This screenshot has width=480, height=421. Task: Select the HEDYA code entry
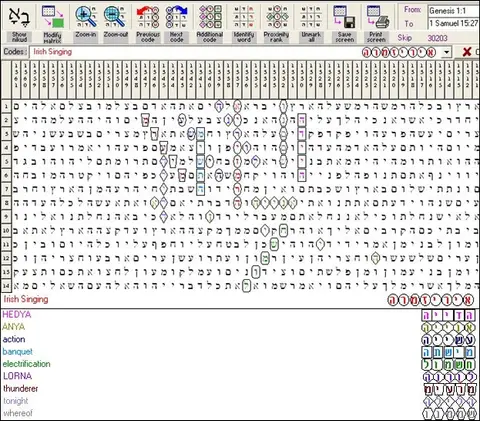pyautogui.click(x=17, y=314)
